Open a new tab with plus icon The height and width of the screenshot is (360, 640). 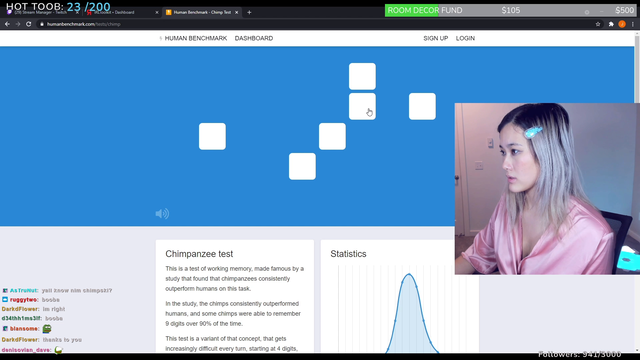249,12
